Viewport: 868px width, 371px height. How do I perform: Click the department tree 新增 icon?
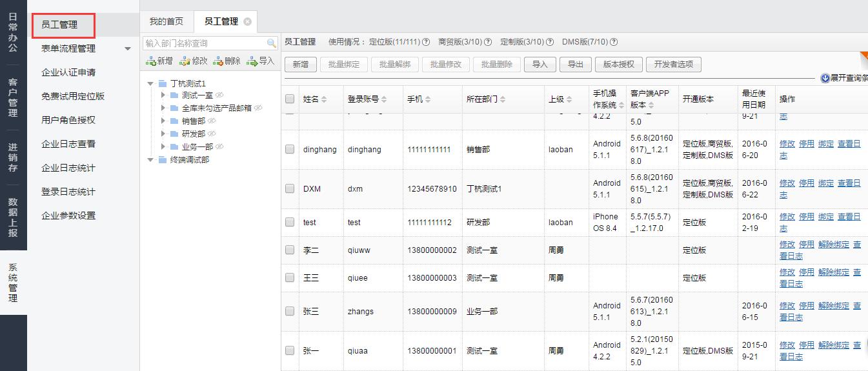[x=150, y=61]
